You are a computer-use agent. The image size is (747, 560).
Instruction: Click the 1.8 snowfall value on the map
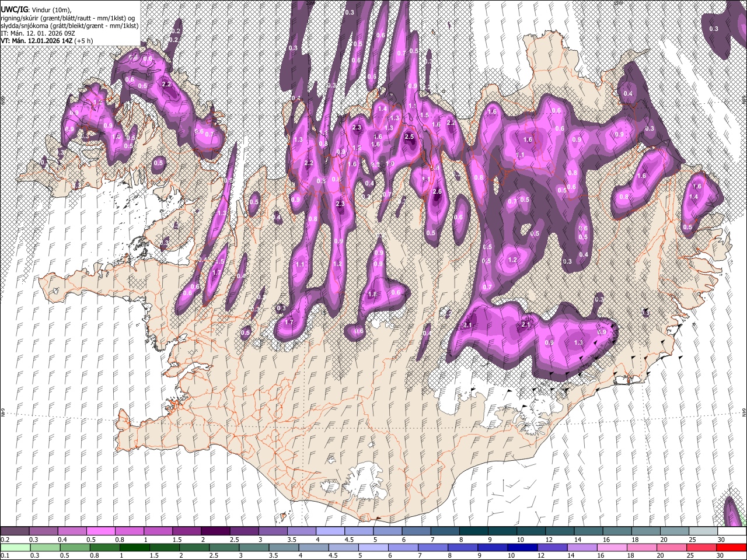[x=373, y=294]
